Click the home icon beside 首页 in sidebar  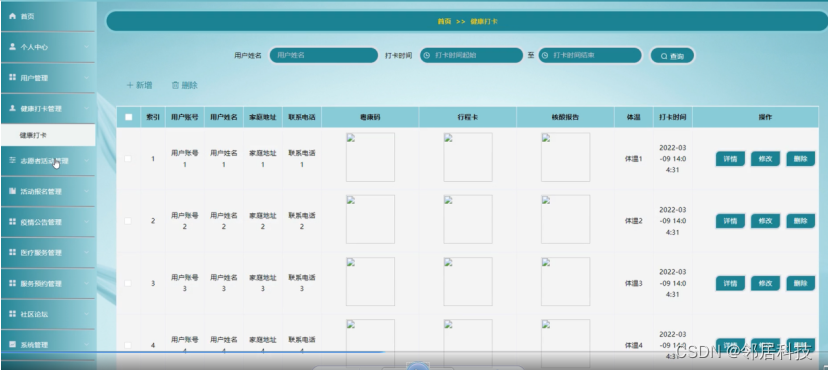coord(13,16)
